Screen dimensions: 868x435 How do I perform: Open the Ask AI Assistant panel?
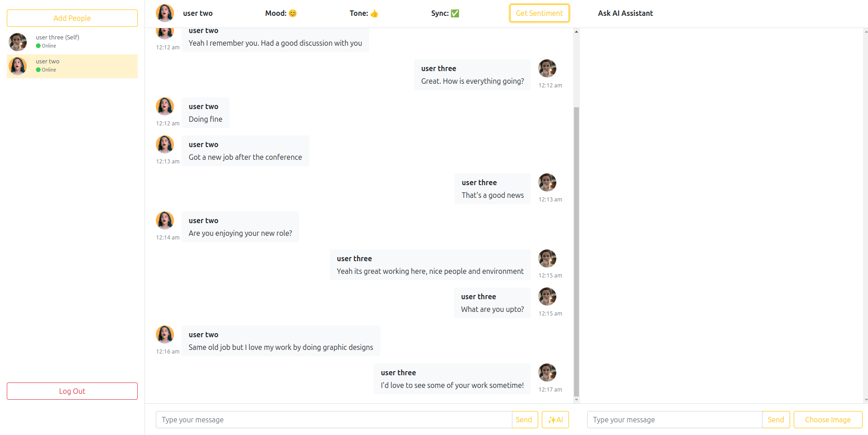[626, 13]
